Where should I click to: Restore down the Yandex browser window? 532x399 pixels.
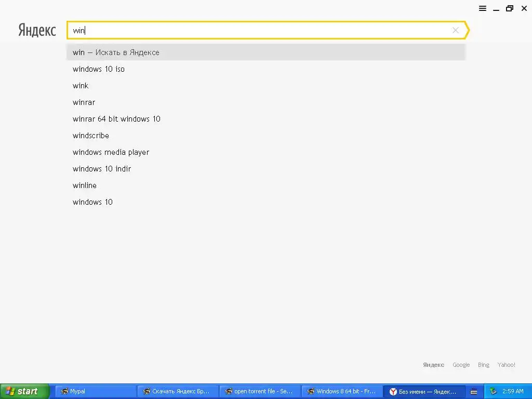pyautogui.click(x=510, y=8)
